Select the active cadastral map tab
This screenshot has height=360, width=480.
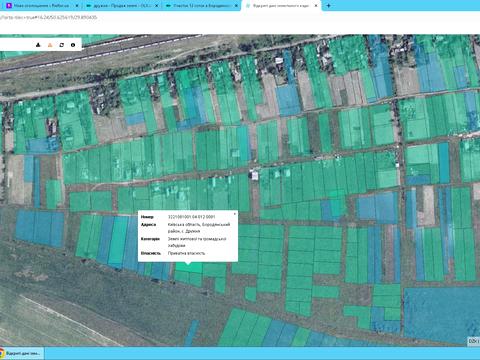click(281, 6)
